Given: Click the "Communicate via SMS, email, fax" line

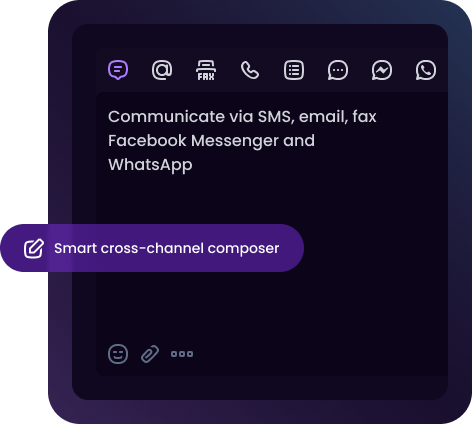Looking at the screenshot, I should coord(242,117).
